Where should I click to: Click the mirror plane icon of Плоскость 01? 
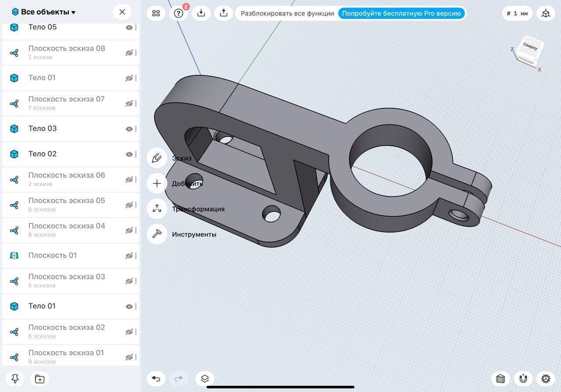[x=14, y=256]
